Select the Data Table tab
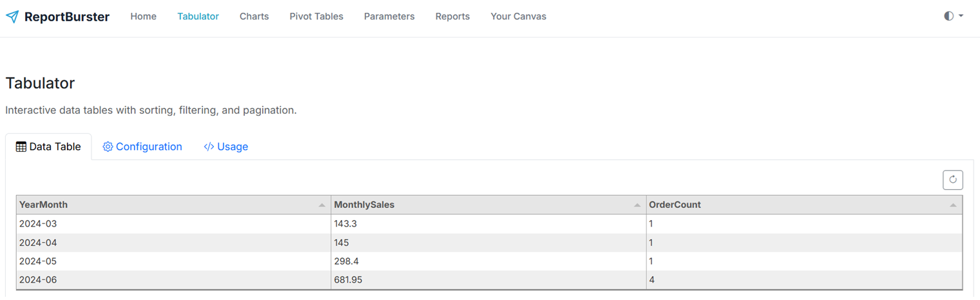The image size is (980, 300). tap(48, 147)
